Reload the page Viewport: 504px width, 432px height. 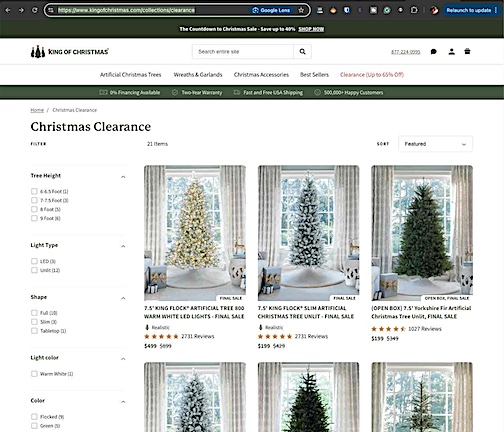pos(35,10)
